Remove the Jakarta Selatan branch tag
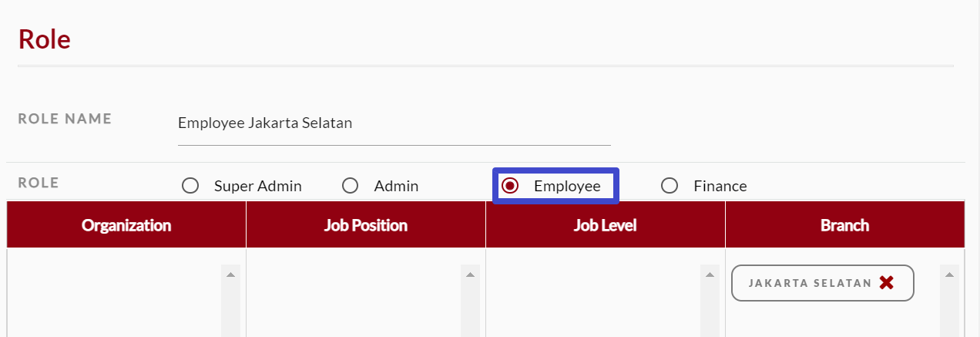Screen dimensions: 980x337 coord(886,283)
